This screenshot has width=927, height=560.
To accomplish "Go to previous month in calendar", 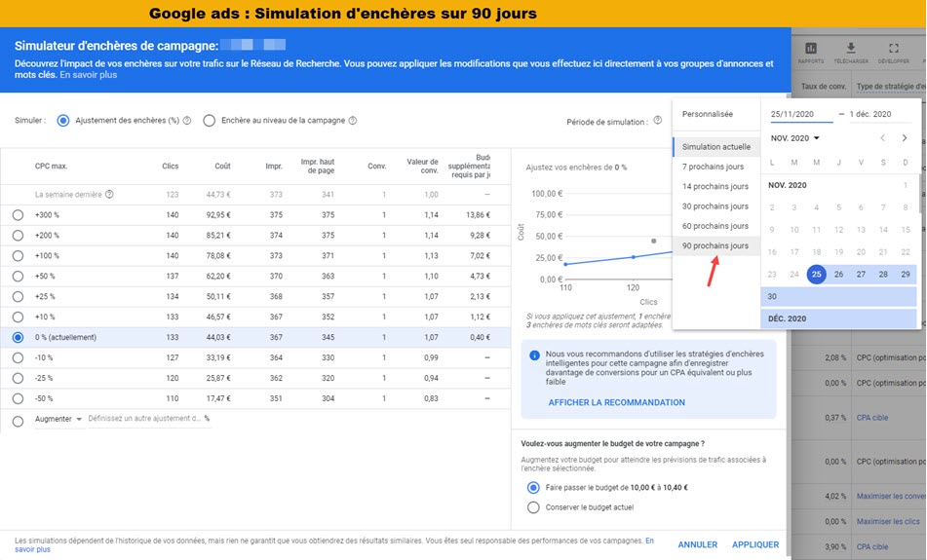I will (883, 138).
